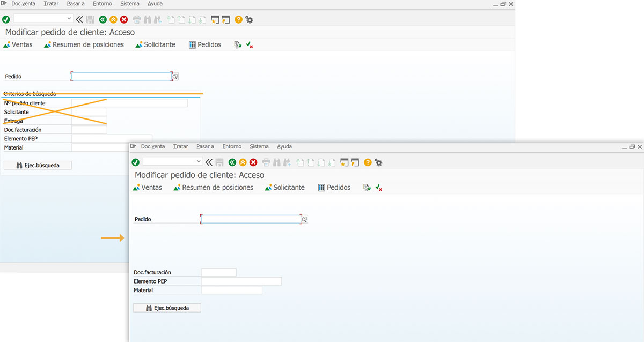Click the Entrega field in the back window
Viewport: 644px width, 342px height.
pyautogui.click(x=89, y=121)
